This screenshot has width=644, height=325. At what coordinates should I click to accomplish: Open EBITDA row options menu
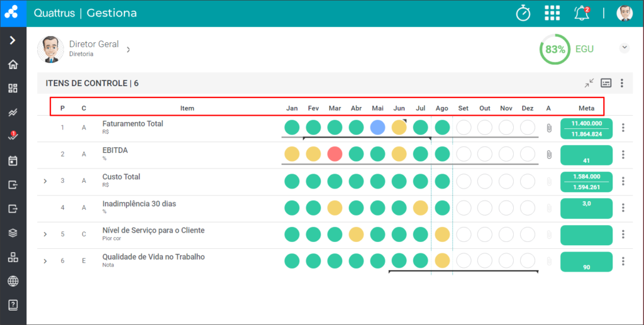(623, 154)
